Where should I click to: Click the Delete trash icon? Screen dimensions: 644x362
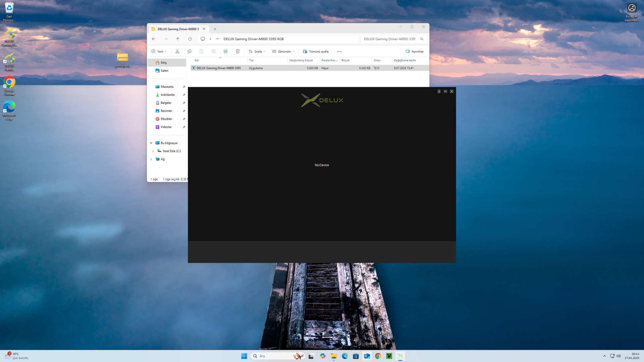point(237,51)
